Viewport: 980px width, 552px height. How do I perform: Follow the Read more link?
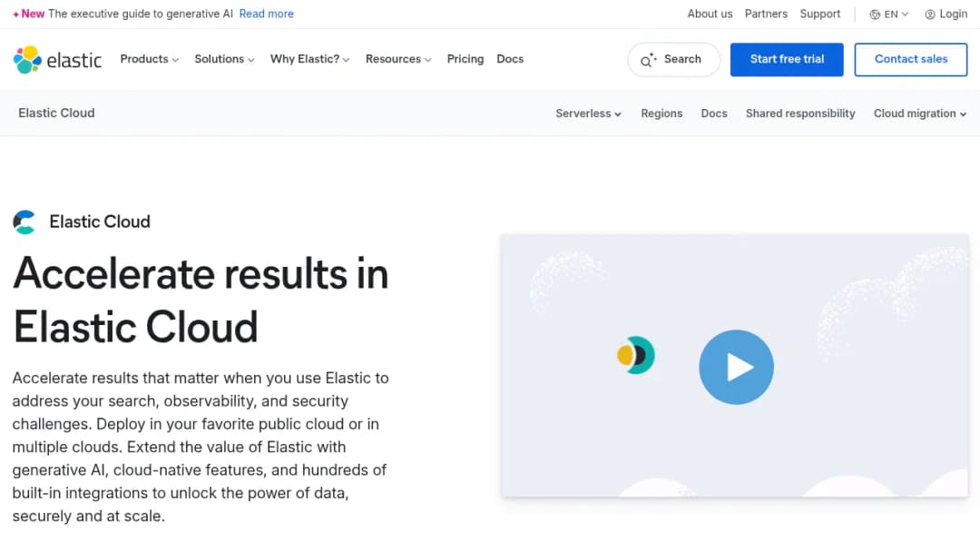(266, 14)
